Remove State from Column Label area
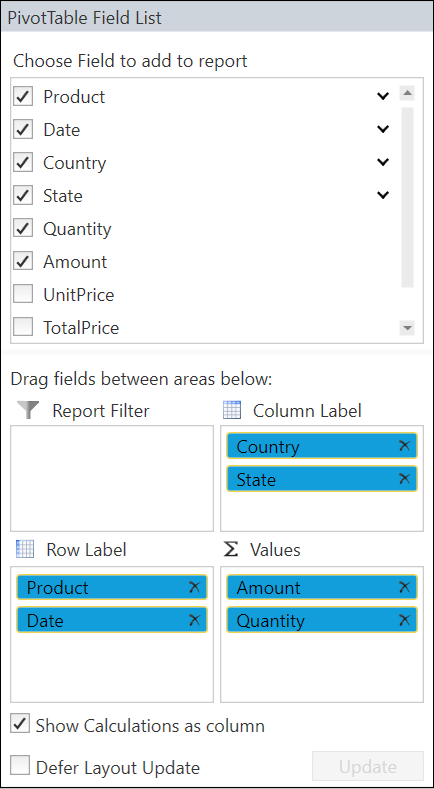 click(404, 479)
